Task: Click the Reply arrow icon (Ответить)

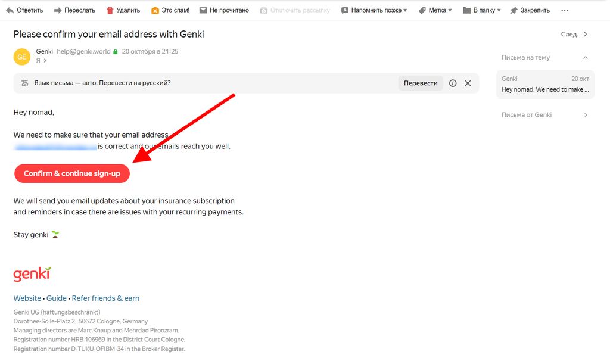Action: pyautogui.click(x=10, y=10)
